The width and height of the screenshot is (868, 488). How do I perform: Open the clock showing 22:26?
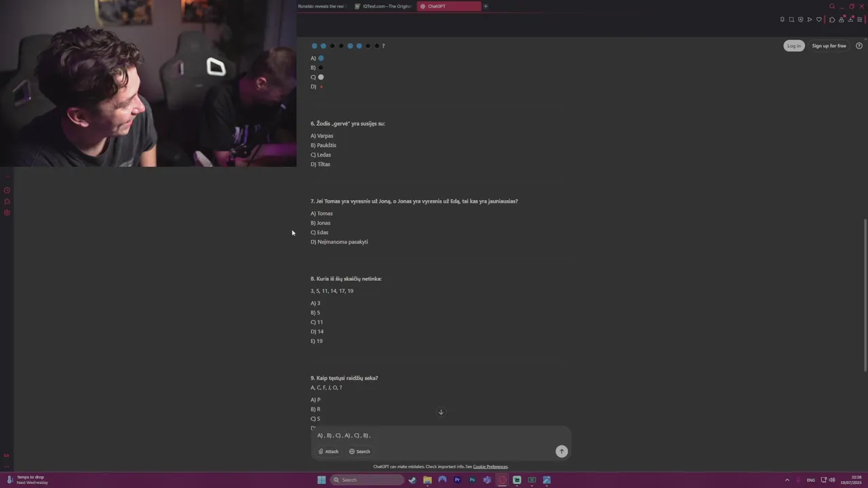(851, 480)
